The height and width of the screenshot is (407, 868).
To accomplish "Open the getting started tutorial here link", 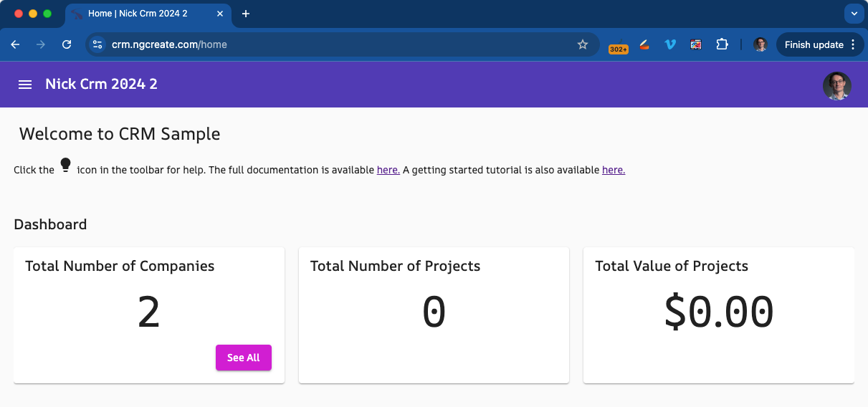I will click(614, 170).
